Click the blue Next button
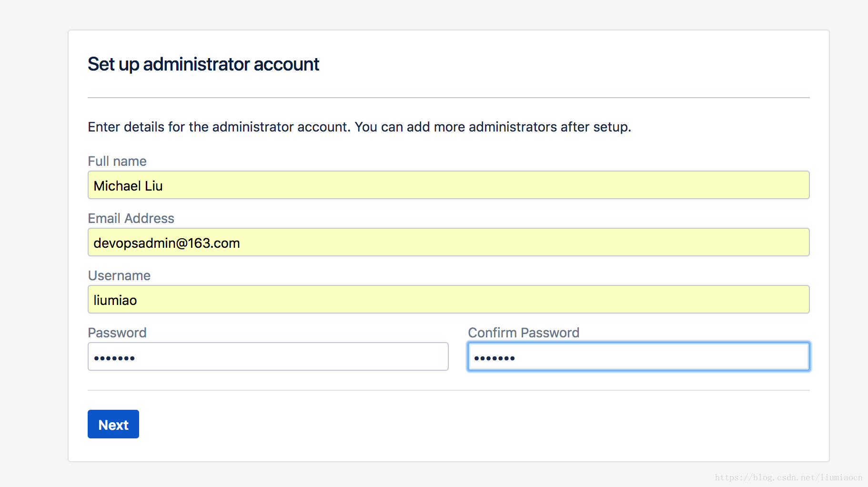 (x=113, y=424)
